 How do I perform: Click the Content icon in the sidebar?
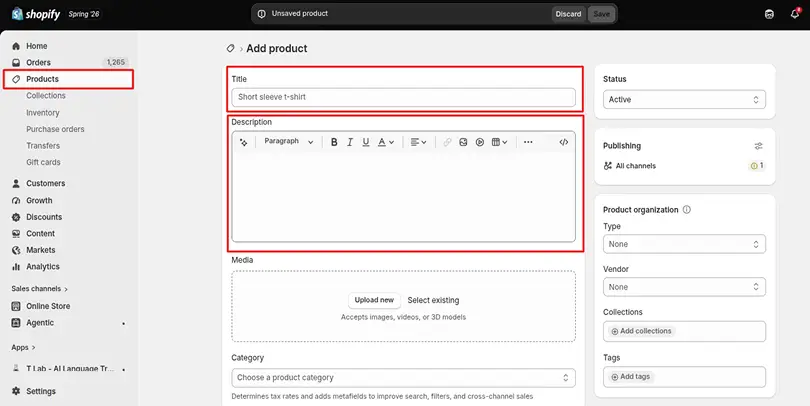16,233
